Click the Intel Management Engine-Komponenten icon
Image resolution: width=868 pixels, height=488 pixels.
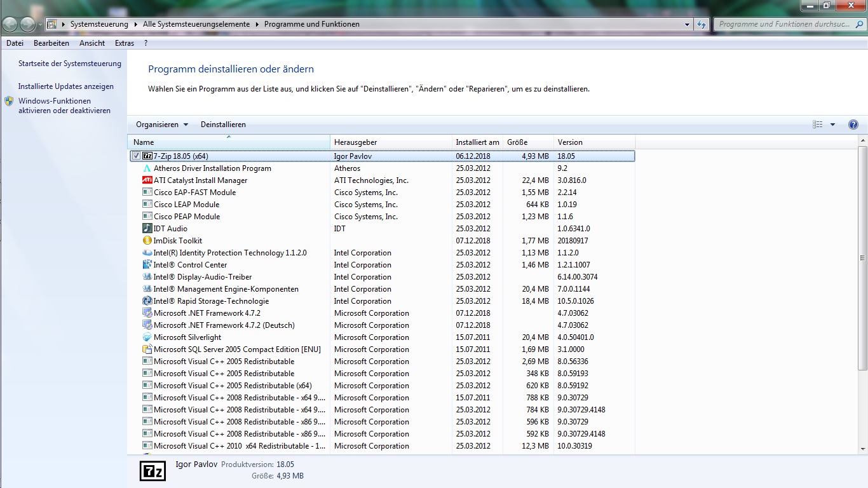click(x=147, y=289)
